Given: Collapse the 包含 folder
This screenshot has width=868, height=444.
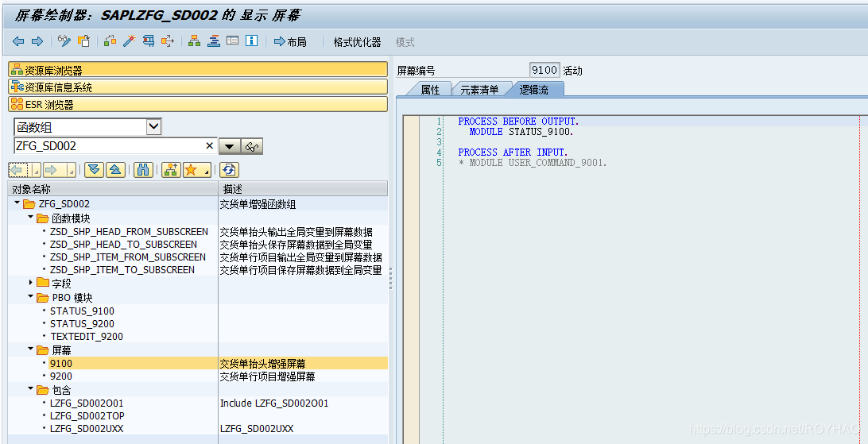Looking at the screenshot, I should pos(30,389).
